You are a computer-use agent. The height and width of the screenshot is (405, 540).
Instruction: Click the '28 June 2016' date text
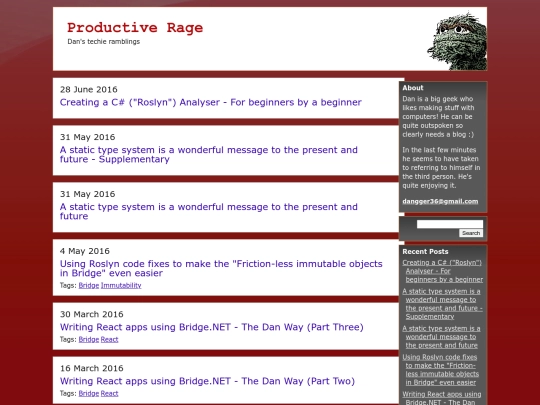pos(89,90)
